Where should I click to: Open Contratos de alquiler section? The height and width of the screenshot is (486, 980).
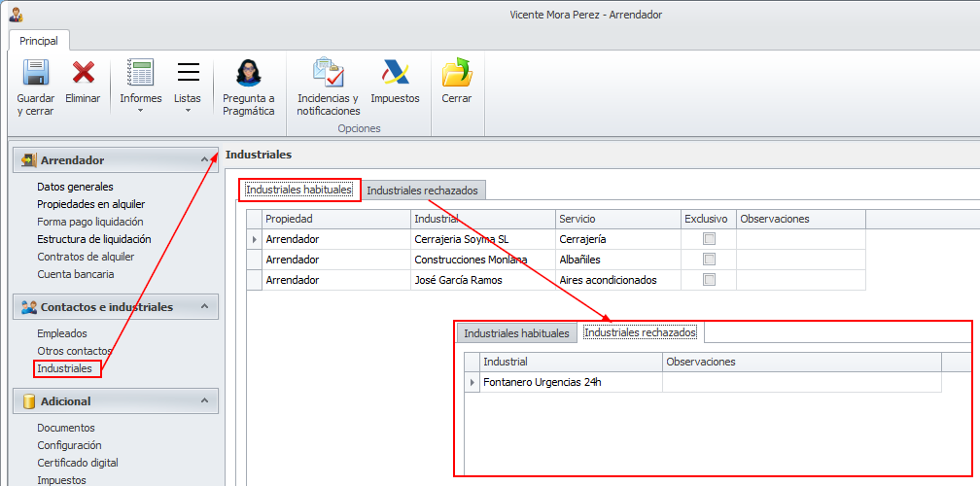click(86, 257)
